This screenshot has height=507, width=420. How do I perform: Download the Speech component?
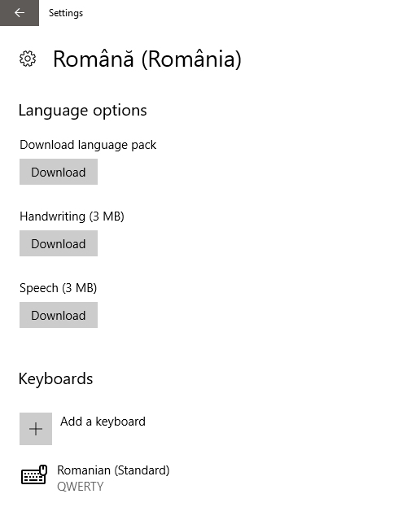pos(59,315)
